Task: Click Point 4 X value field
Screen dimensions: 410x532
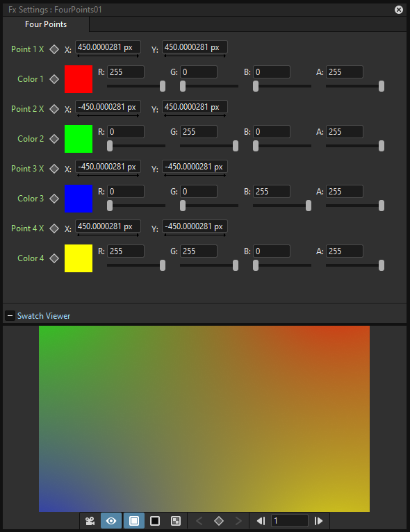Action: pyautogui.click(x=108, y=226)
